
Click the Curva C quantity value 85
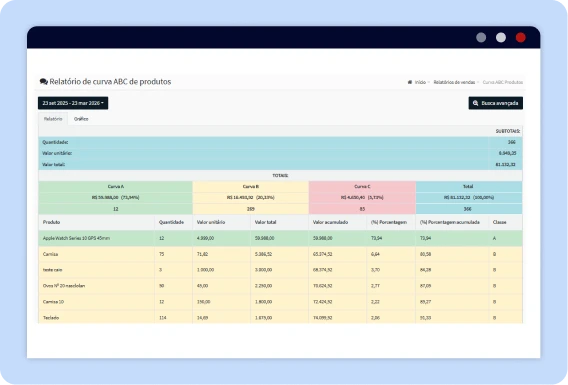pos(362,209)
